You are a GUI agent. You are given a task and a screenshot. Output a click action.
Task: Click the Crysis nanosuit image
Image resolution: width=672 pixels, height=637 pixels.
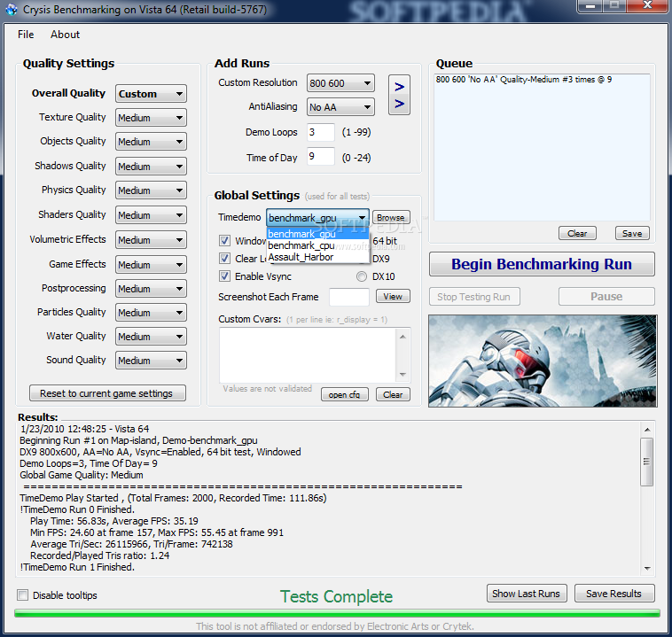pos(543,361)
